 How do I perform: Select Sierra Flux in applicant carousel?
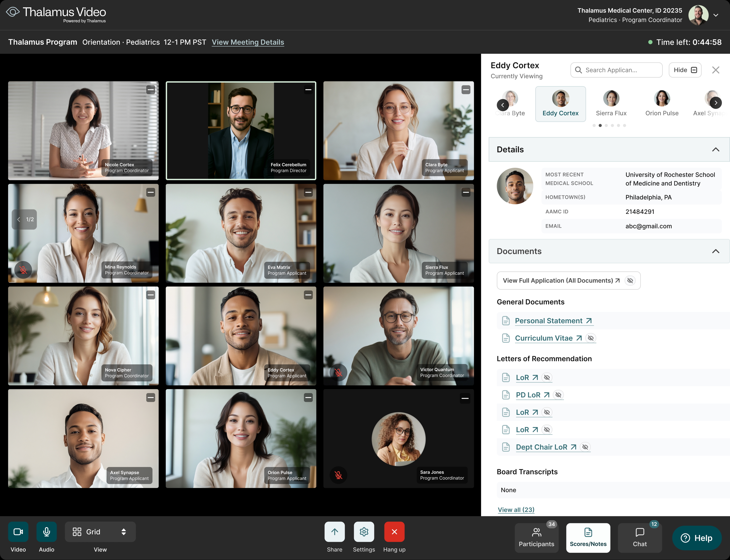(x=611, y=104)
